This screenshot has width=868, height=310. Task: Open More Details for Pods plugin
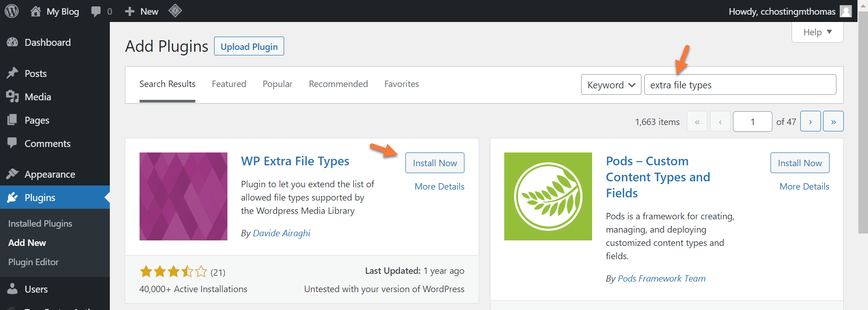pos(804,186)
